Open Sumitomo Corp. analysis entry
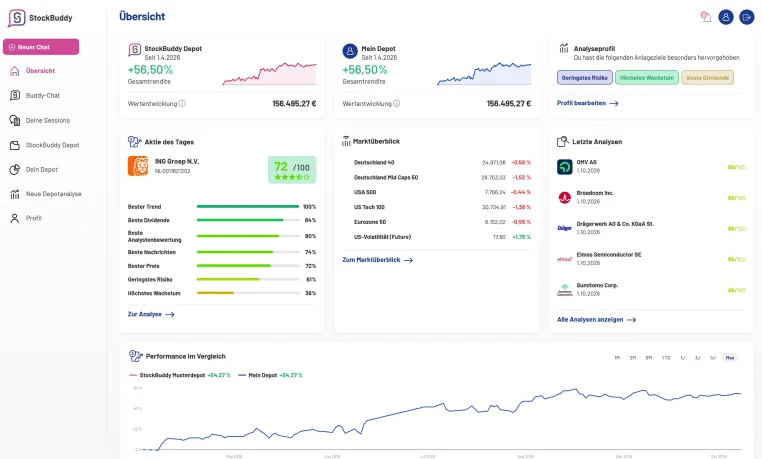Image resolution: width=762 pixels, height=459 pixels. pyautogui.click(x=651, y=290)
